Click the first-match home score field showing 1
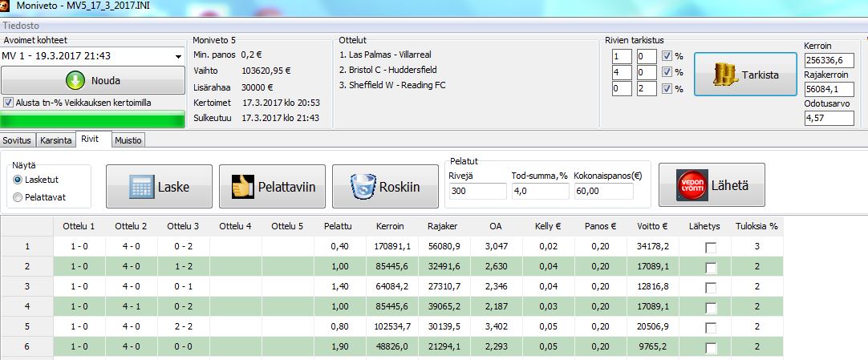 coord(622,56)
